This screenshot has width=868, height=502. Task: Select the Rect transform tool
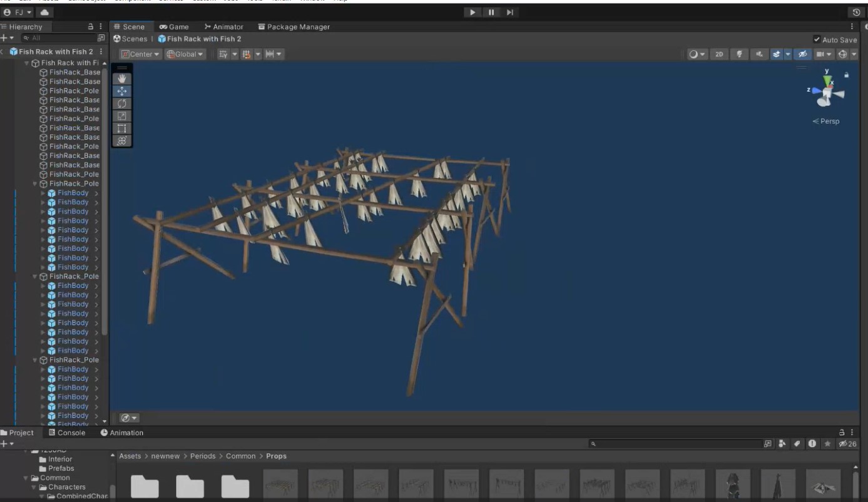tap(122, 128)
